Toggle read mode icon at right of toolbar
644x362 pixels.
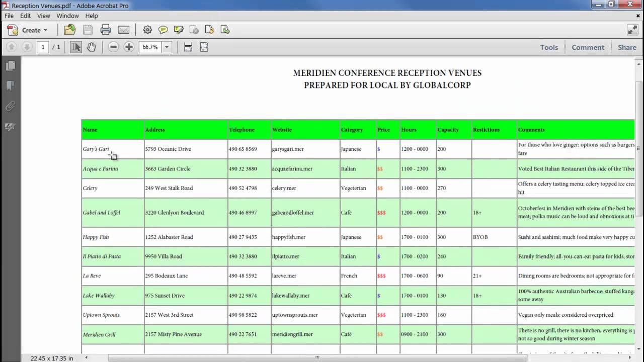[632, 30]
